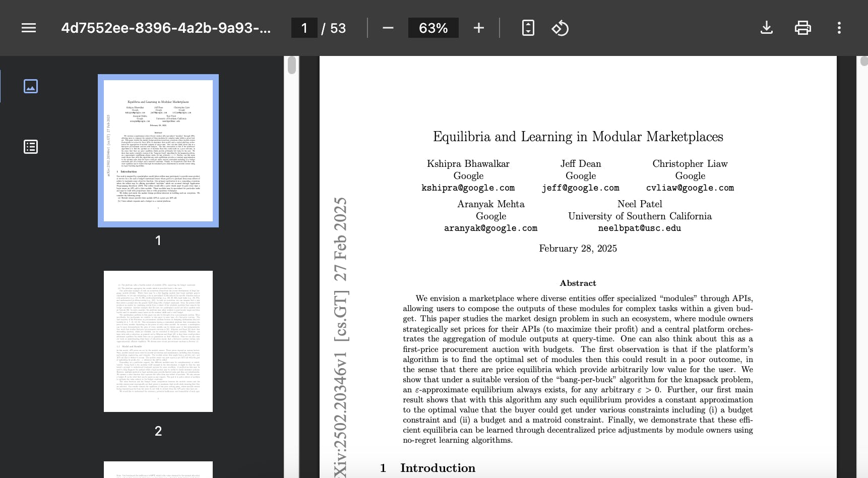This screenshot has height=478, width=868.
Task: Click the sidebar thumbnail scrollbar handle
Action: coord(292,66)
